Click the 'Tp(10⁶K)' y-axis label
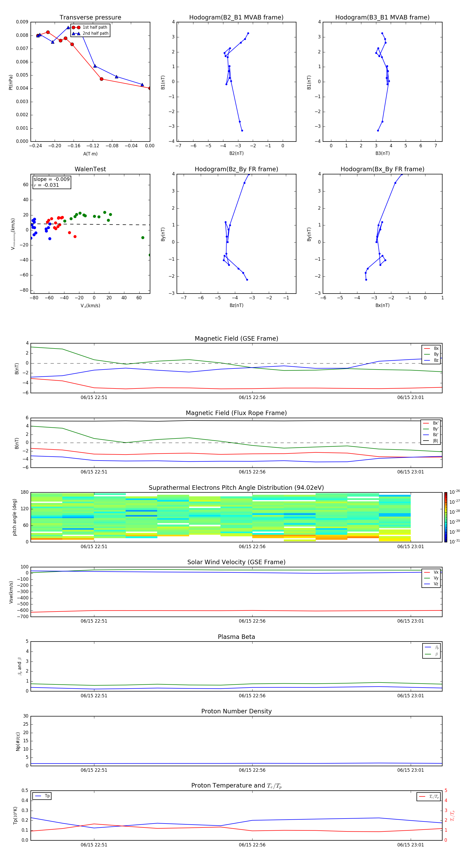 tap(15, 815)
